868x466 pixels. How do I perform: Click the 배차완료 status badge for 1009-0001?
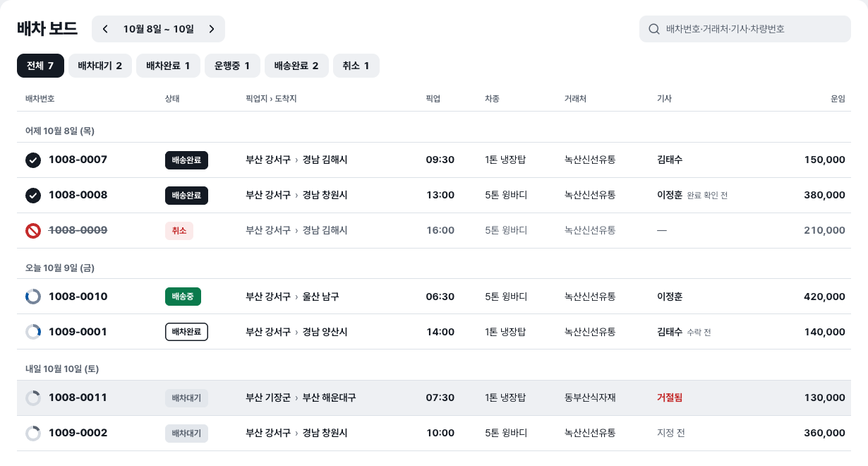coord(186,332)
